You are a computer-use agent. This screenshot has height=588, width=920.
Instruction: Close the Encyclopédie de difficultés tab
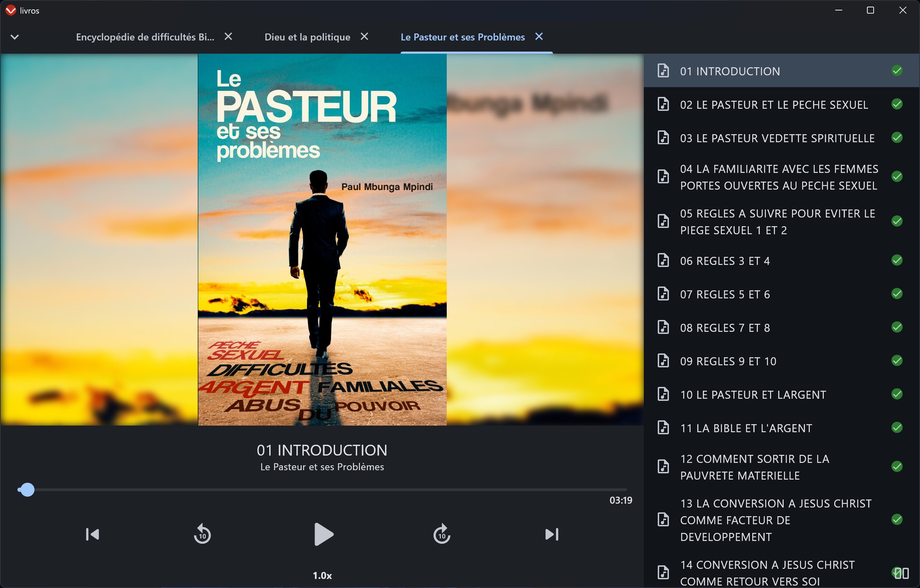[228, 36]
